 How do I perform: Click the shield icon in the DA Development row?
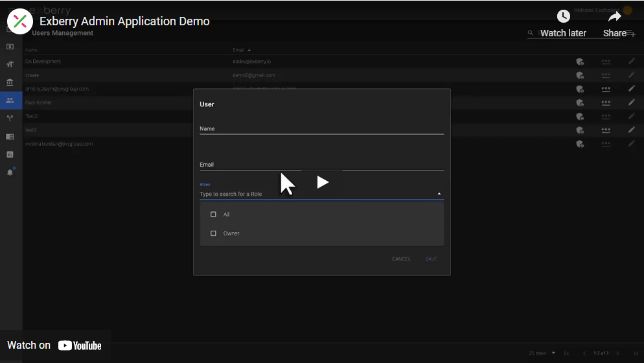(x=580, y=62)
